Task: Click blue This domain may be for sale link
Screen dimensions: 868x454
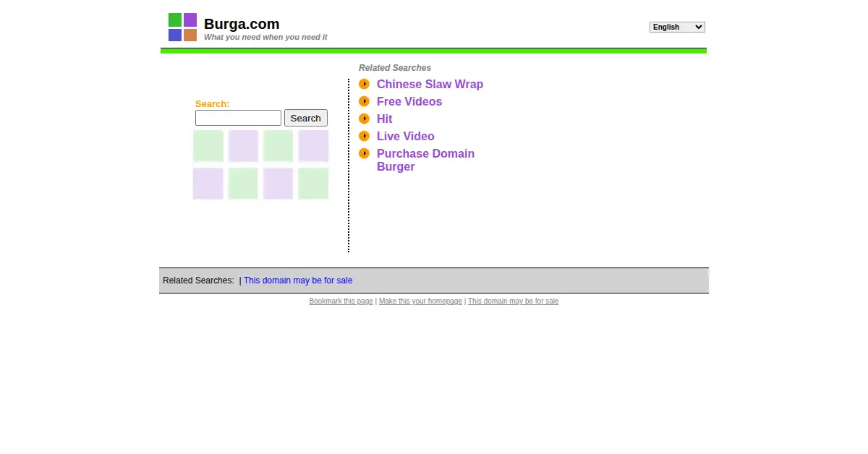Action: [298, 280]
